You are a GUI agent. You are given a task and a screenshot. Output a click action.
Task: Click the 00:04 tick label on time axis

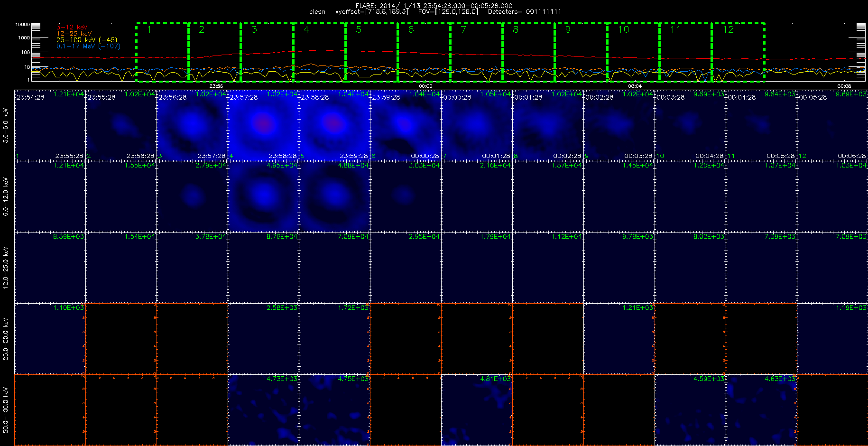pyautogui.click(x=635, y=86)
